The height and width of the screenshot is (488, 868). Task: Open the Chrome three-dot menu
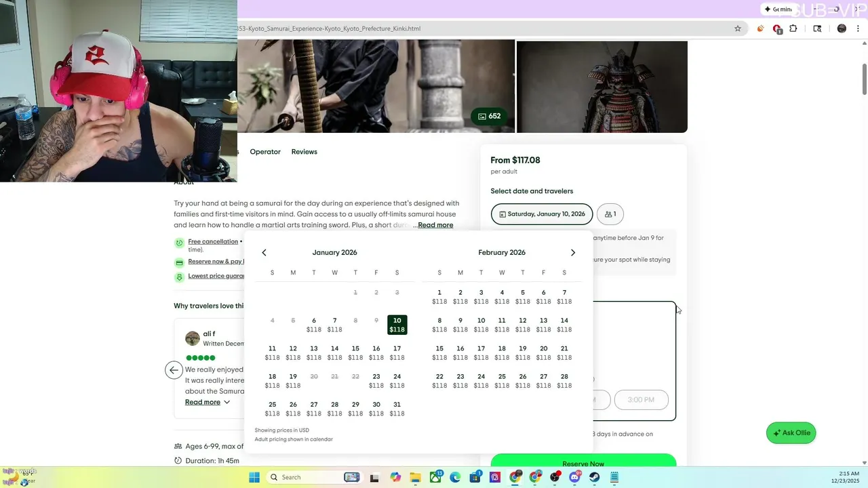pyautogui.click(x=859, y=28)
